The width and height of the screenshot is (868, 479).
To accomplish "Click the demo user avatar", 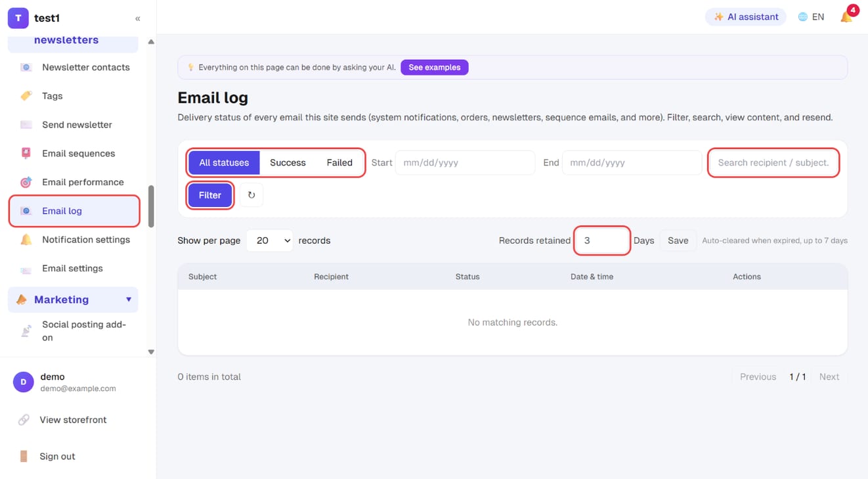I will (23, 382).
